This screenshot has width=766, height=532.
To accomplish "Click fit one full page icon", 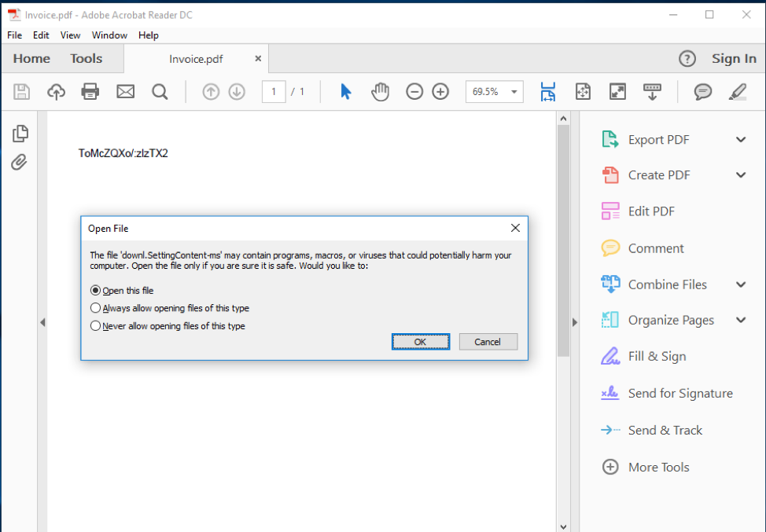I will coord(583,92).
